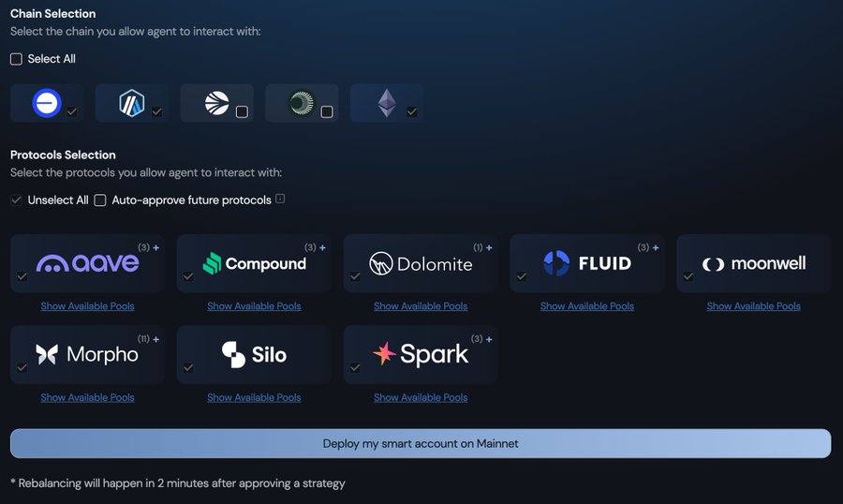Uncheck the Arbitrum chain checkbox
Image resolution: width=843 pixels, height=504 pixels.
[x=156, y=111]
